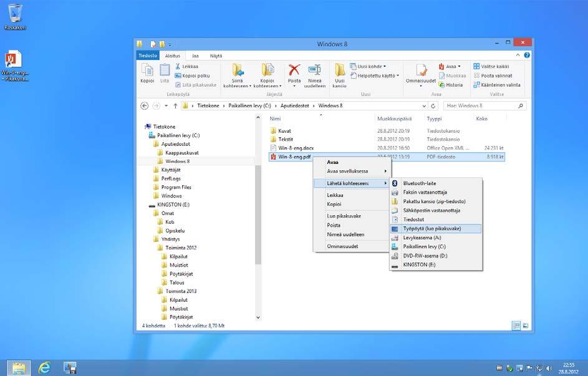
Task: Open address bar history dropdown
Action: tap(424, 106)
